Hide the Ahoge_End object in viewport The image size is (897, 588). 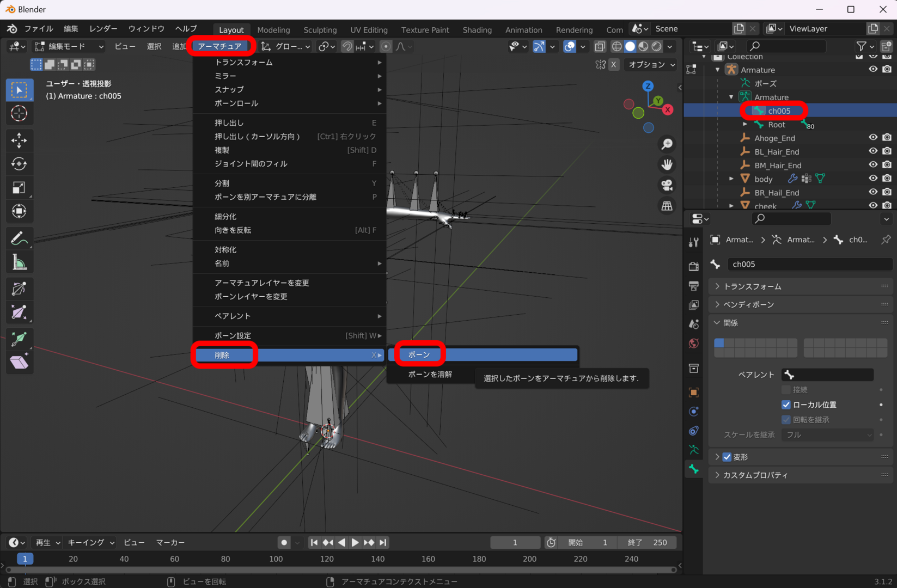tap(873, 138)
